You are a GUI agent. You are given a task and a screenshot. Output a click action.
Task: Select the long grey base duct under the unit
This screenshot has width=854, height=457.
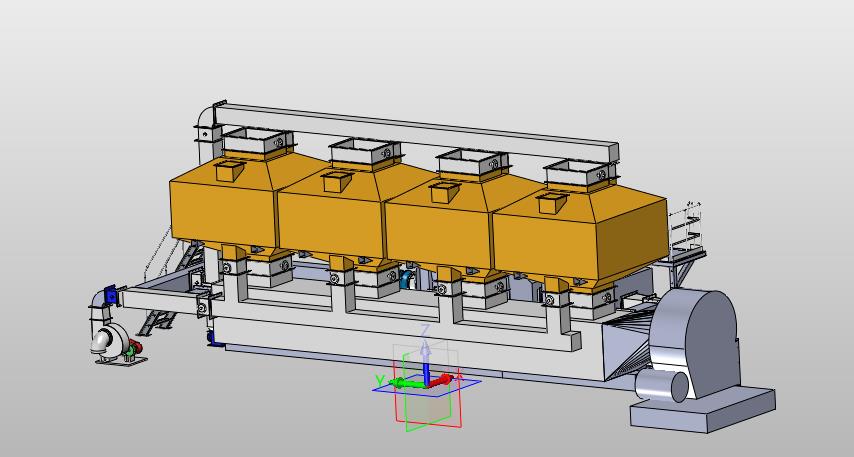tap(408, 349)
